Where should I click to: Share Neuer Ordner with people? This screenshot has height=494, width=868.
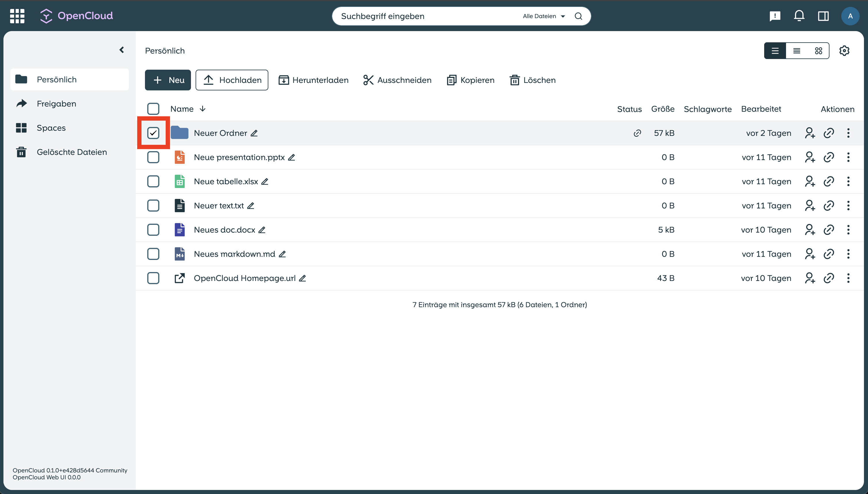(x=810, y=133)
